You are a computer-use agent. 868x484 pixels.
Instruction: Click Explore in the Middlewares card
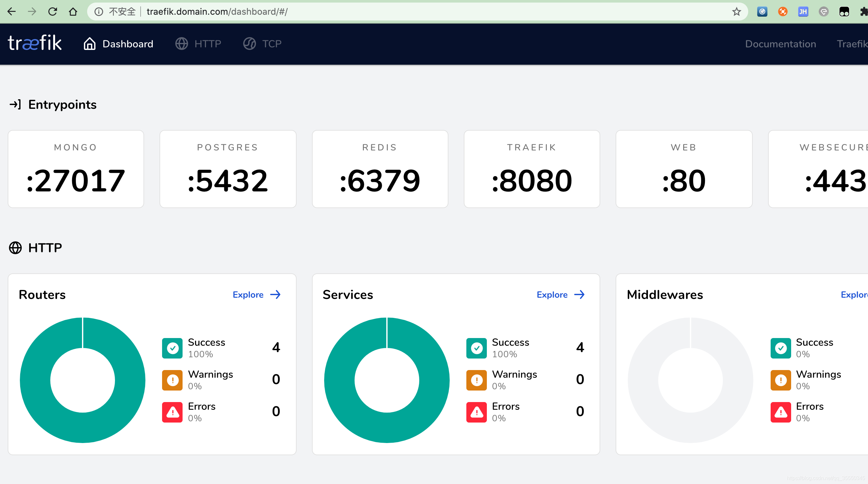point(854,295)
